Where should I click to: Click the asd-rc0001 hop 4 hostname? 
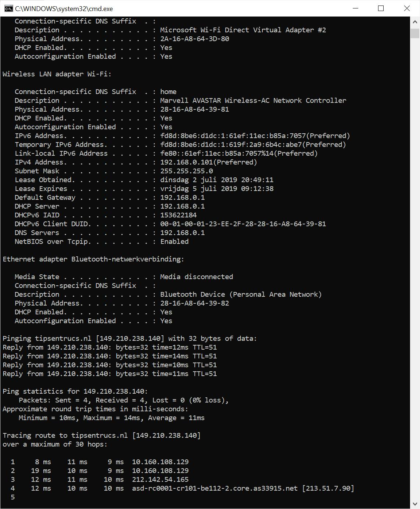tap(215, 488)
